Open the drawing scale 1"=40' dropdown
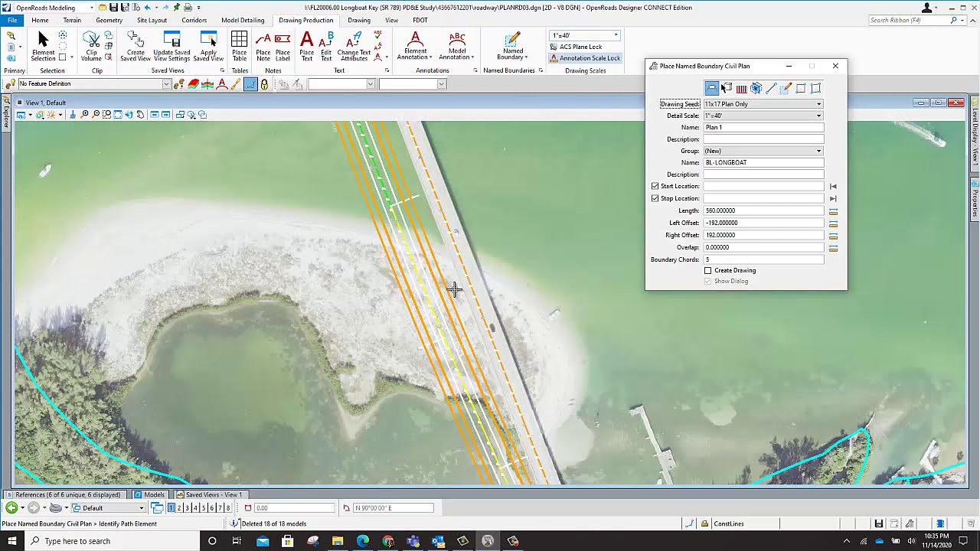The image size is (980, 551). tap(585, 35)
